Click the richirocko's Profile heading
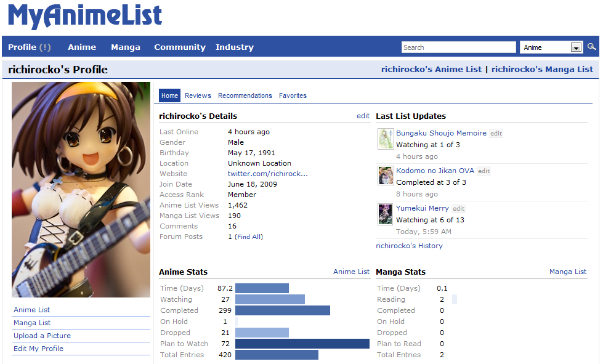The width and height of the screenshot is (603, 364). [x=58, y=70]
